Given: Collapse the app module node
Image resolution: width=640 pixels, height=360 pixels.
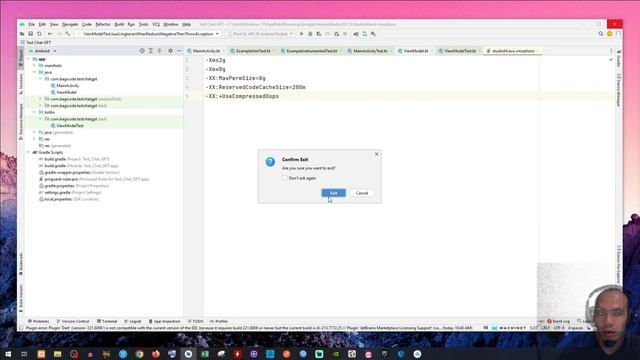Looking at the screenshot, I should pyautogui.click(x=29, y=59).
